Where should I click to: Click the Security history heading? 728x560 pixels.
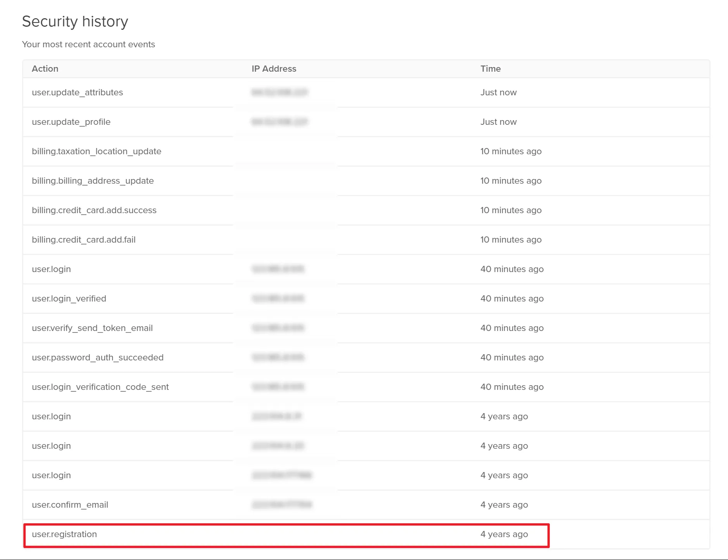pos(75,21)
